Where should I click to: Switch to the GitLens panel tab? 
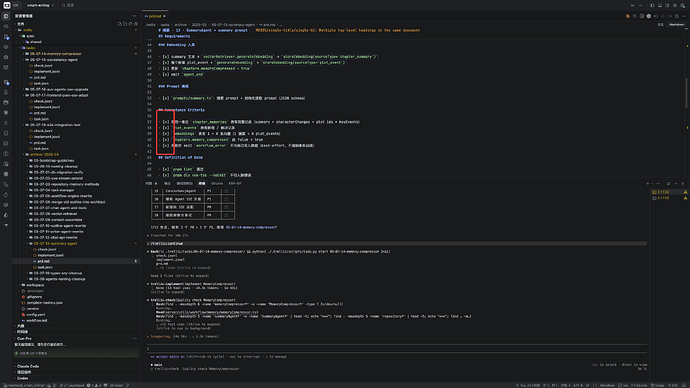pyautogui.click(x=217, y=183)
